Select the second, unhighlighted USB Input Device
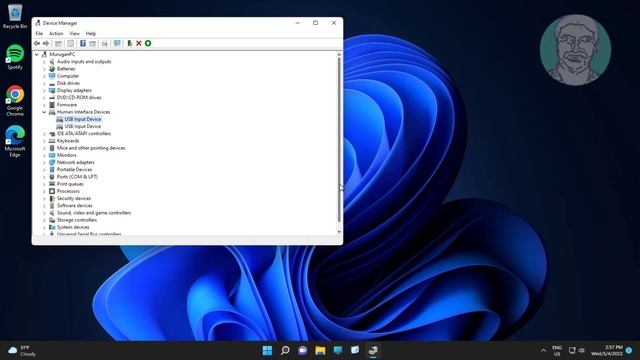The width and height of the screenshot is (640, 360). (x=82, y=127)
